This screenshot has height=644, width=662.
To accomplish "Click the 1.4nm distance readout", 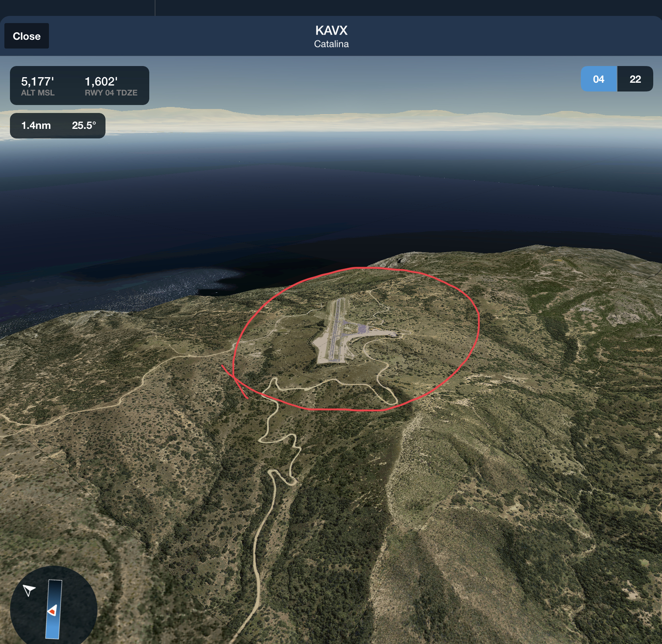I will (x=36, y=126).
